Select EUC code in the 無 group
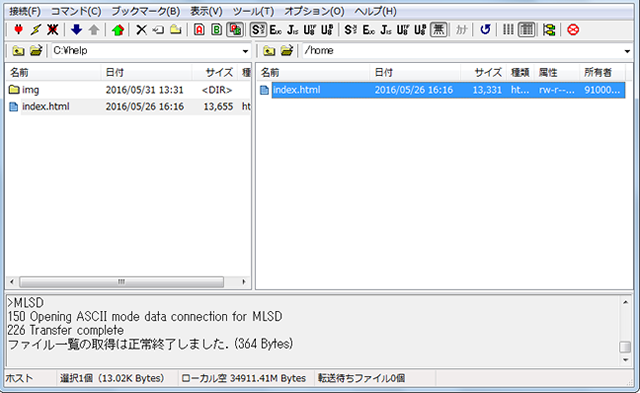Image resolution: width=640 pixels, height=393 pixels. coord(369,29)
